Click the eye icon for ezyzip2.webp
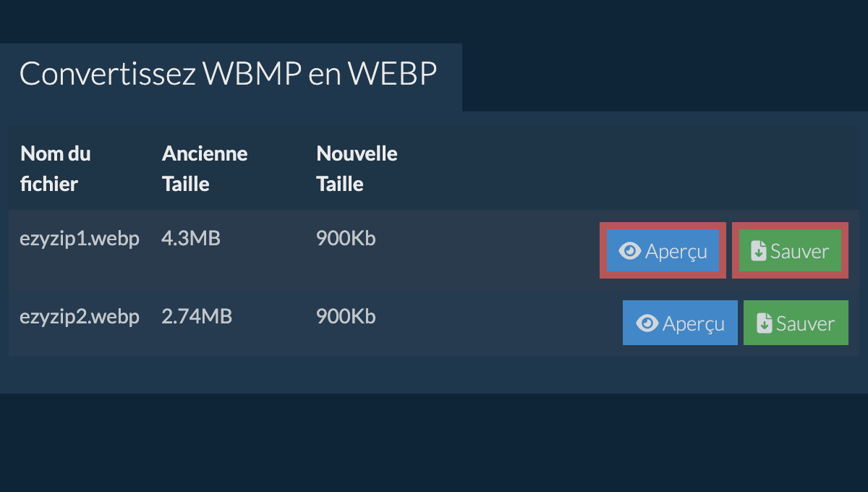 (647, 323)
